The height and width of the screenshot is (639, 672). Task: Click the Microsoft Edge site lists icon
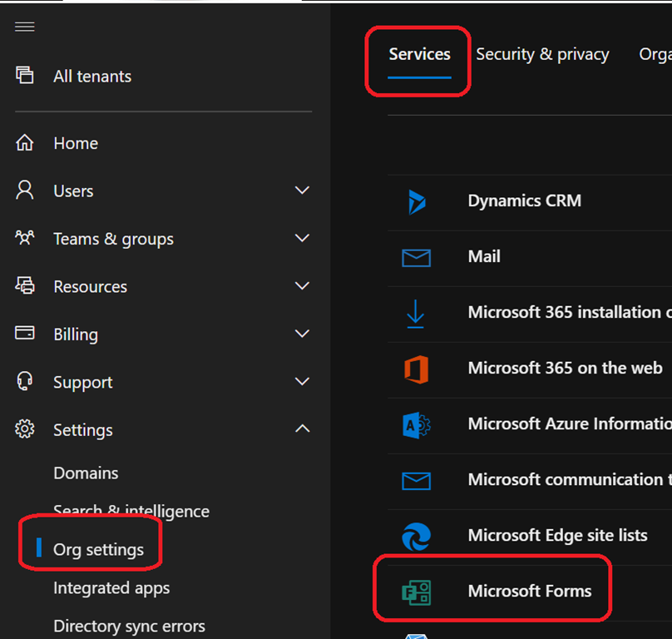(x=416, y=536)
